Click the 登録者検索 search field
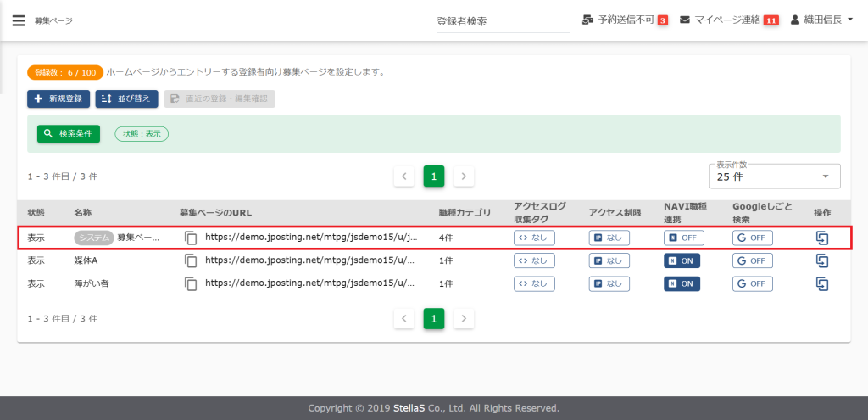The width and height of the screenshot is (868, 420). point(503,21)
